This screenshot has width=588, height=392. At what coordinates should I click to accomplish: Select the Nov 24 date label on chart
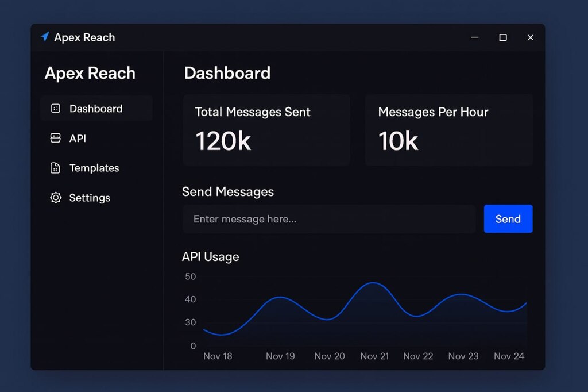509,356
